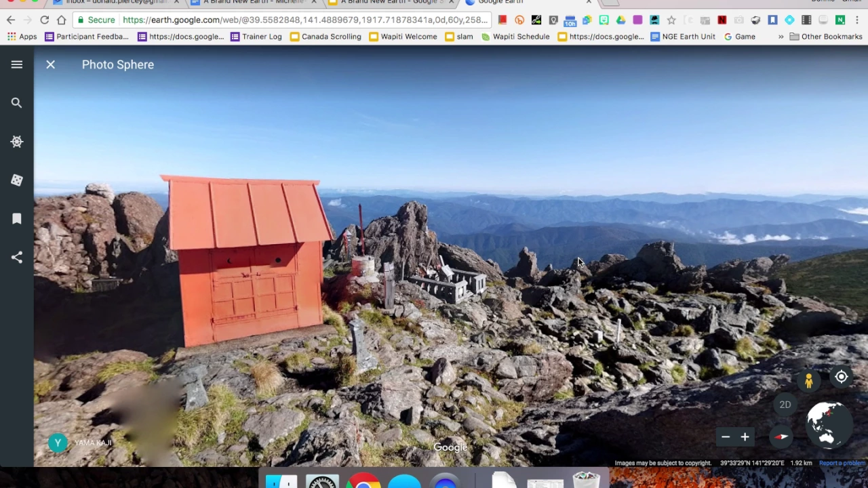This screenshot has width=868, height=488.
Task: Go back with browser back arrow
Action: (x=11, y=20)
